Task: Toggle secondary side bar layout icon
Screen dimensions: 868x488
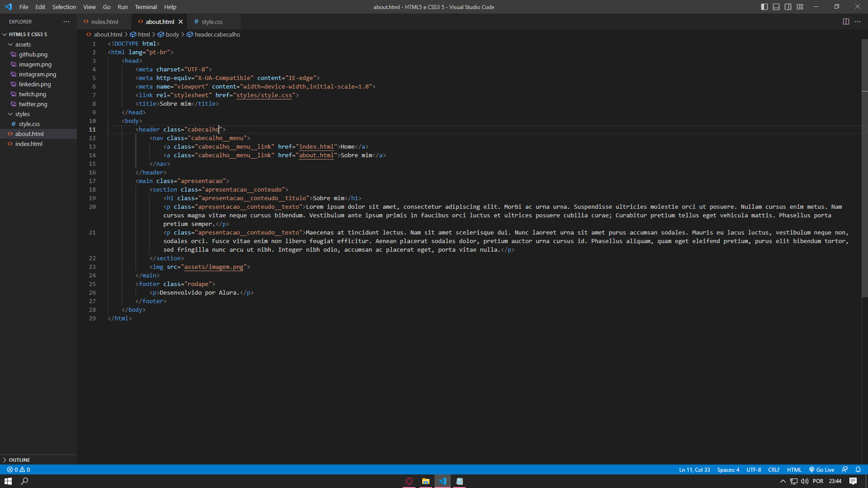Action: coord(788,7)
